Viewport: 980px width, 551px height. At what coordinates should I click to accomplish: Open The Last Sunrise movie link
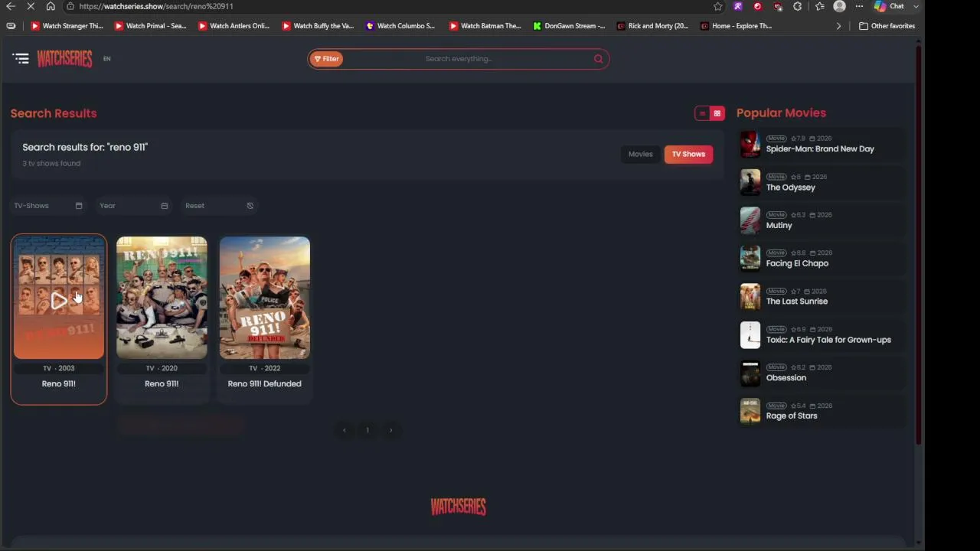tap(797, 302)
